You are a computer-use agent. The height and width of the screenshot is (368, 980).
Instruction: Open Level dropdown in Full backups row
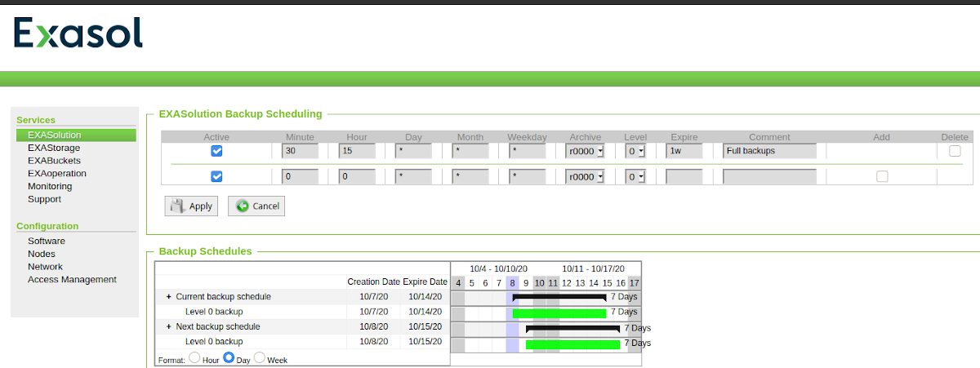point(636,151)
